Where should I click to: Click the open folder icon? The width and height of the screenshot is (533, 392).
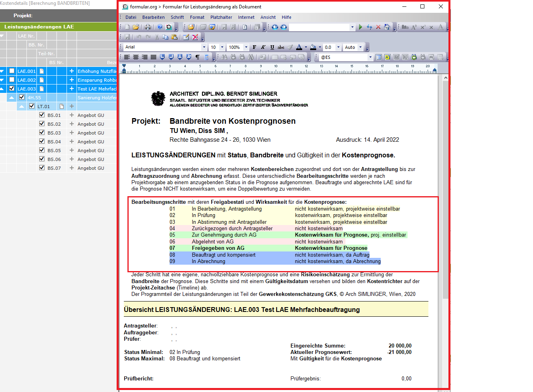136,27
